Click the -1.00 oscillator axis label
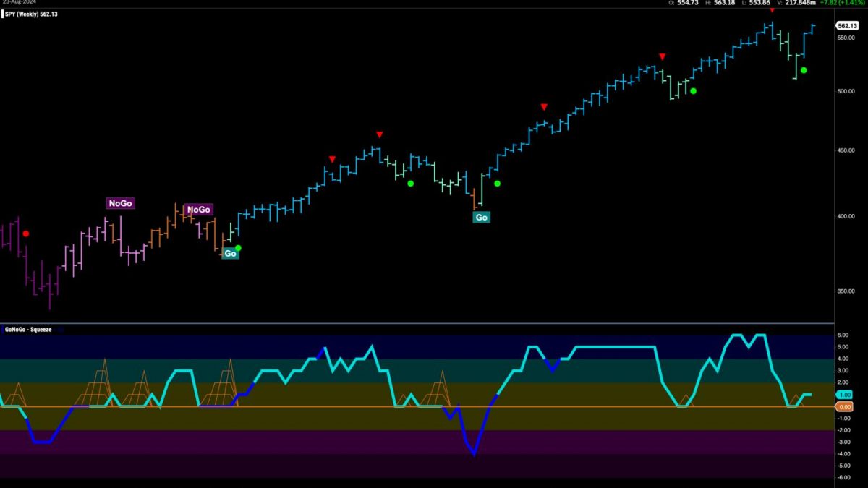 (843, 419)
